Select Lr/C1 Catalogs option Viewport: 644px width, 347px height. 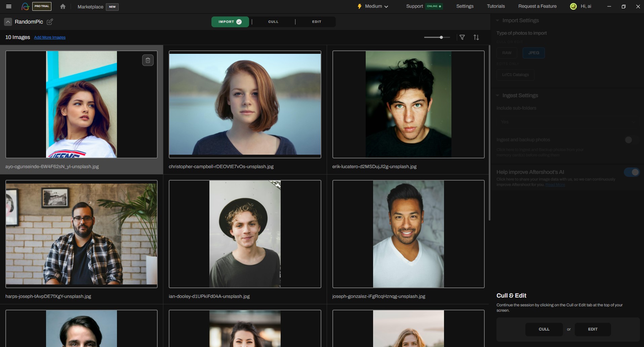(x=516, y=75)
